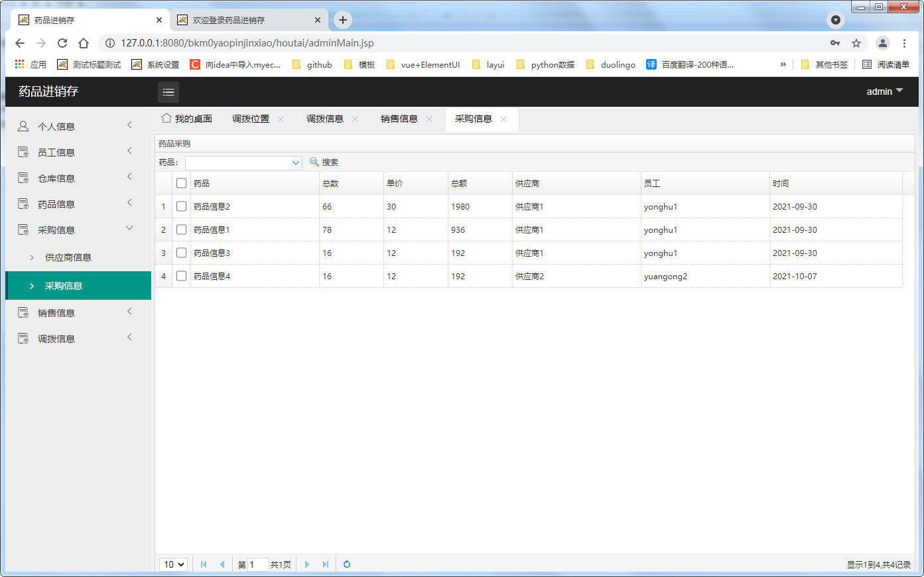Click the 仓库信息 sidebar icon
The image size is (924, 577).
[23, 178]
